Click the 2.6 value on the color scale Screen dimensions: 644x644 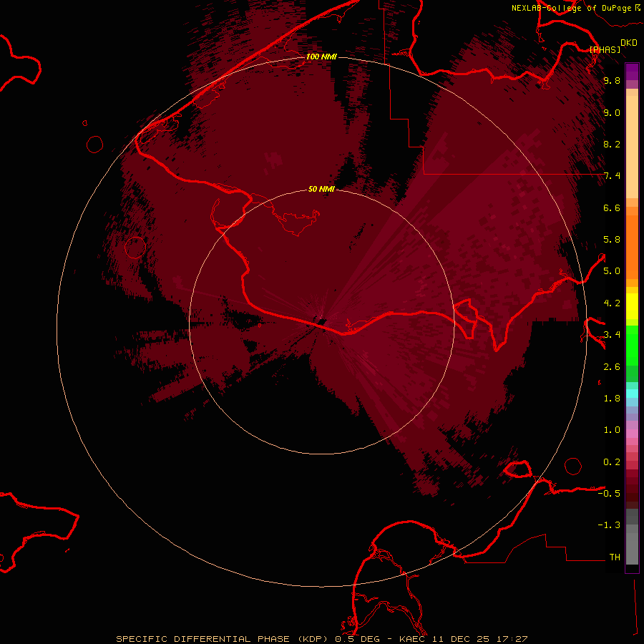click(x=612, y=367)
